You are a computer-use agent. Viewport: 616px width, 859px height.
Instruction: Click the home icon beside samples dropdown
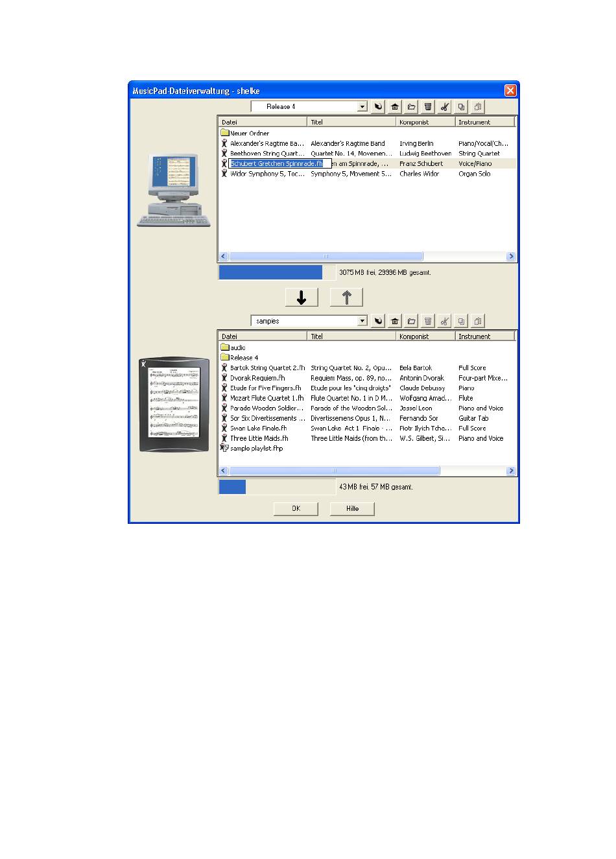pos(395,321)
